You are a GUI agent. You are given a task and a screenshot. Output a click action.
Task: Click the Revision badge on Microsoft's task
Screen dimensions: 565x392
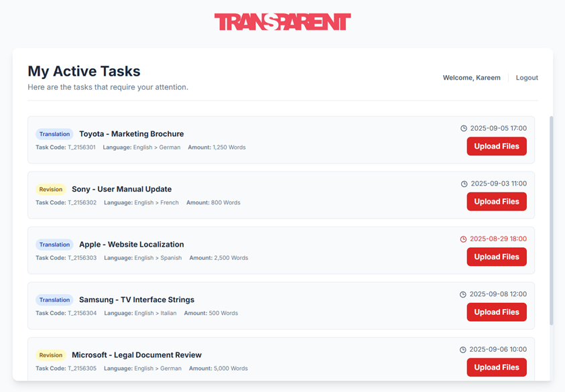(50, 354)
